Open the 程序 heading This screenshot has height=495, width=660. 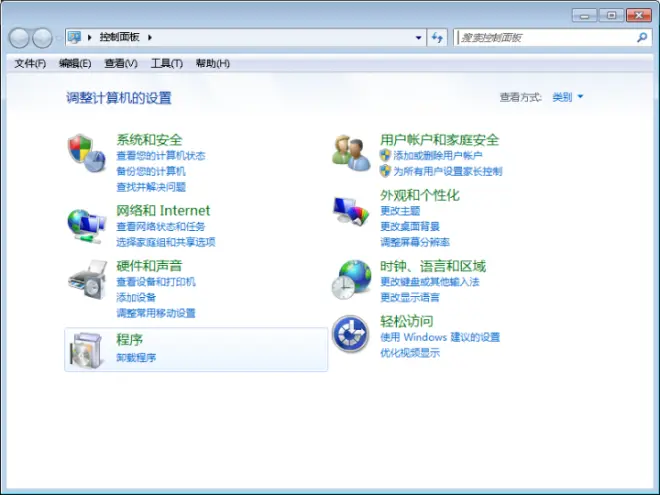coord(129,339)
